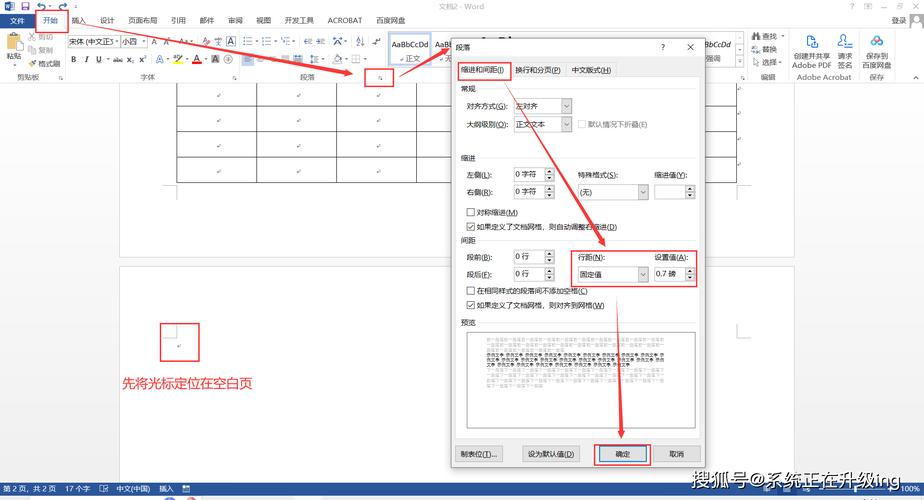Switch to 换行和分页(P) dialog tab
The width and height of the screenshot is (924, 500).
(x=537, y=70)
